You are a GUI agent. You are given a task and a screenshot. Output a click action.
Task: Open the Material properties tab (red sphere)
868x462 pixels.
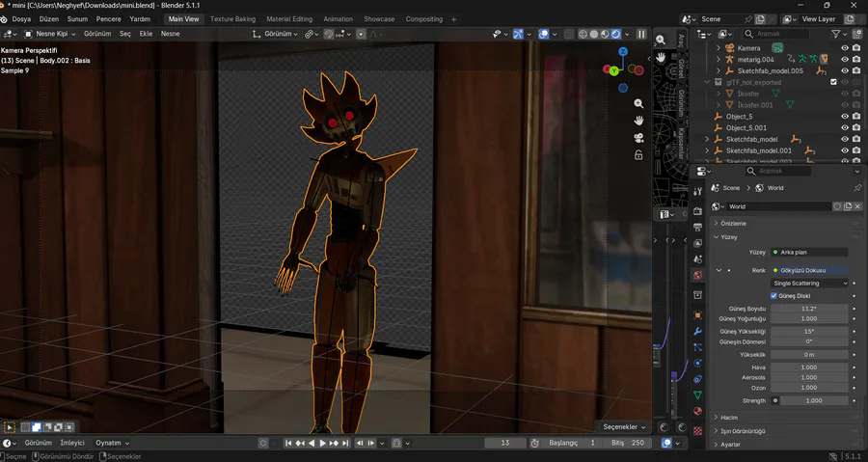point(697,411)
